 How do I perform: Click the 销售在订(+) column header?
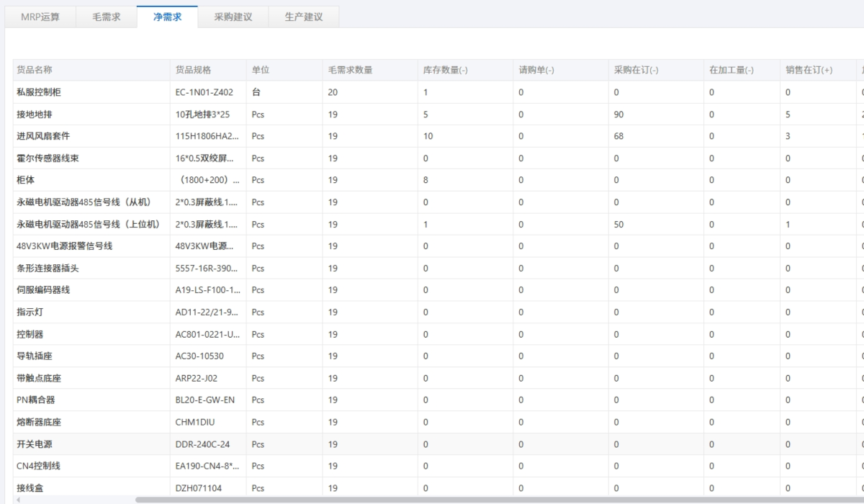[x=809, y=70]
